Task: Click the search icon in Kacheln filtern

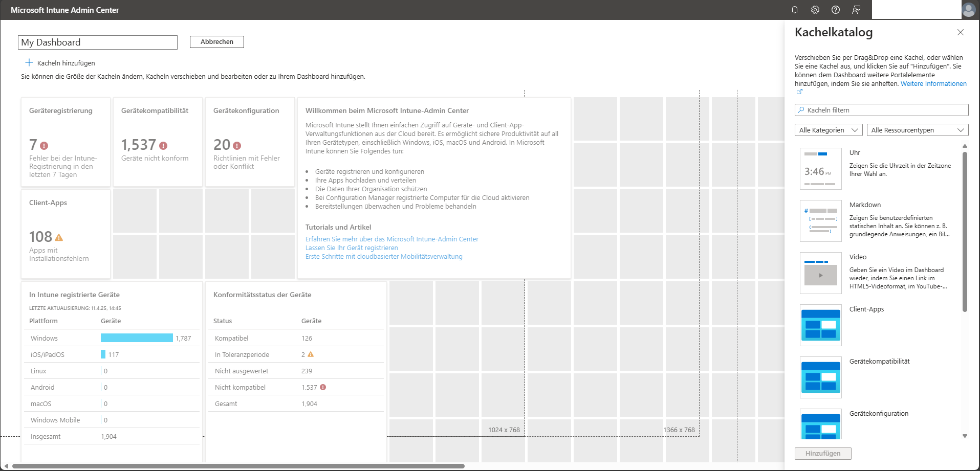Action: pos(801,110)
